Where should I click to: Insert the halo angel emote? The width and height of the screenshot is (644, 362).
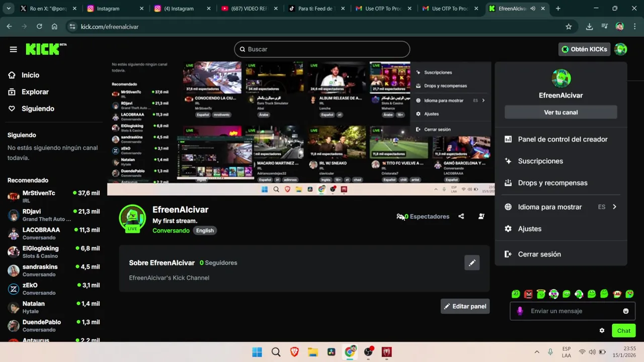[541, 294]
